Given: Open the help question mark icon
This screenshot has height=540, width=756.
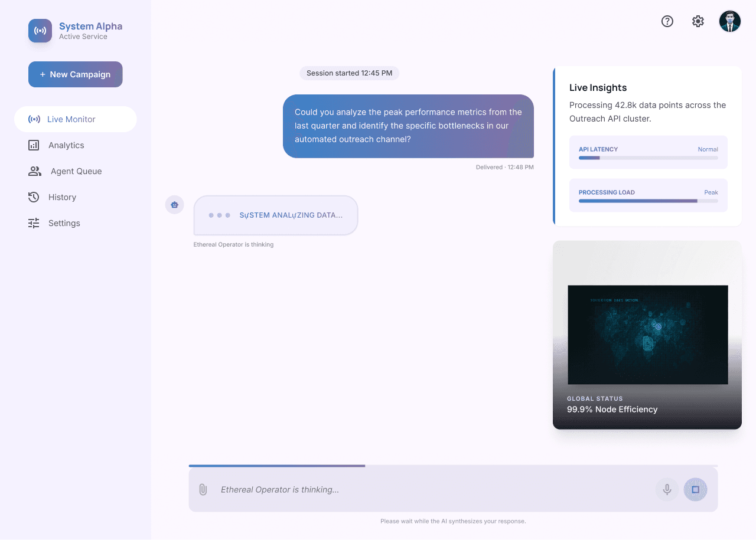Looking at the screenshot, I should pos(667,21).
